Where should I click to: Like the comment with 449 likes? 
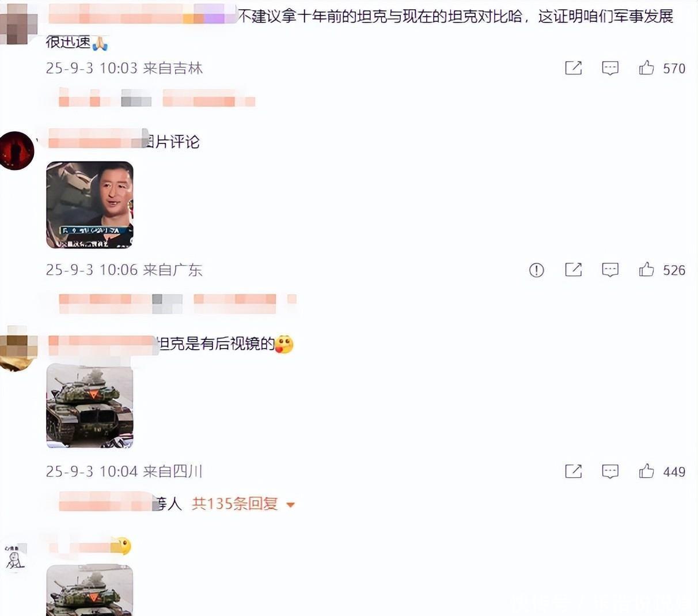pyautogui.click(x=646, y=471)
